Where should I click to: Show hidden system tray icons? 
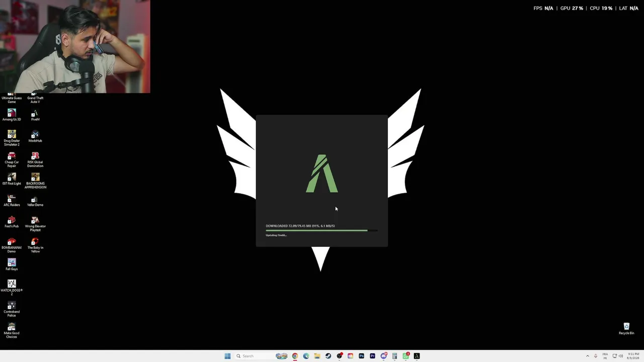pyautogui.click(x=588, y=356)
